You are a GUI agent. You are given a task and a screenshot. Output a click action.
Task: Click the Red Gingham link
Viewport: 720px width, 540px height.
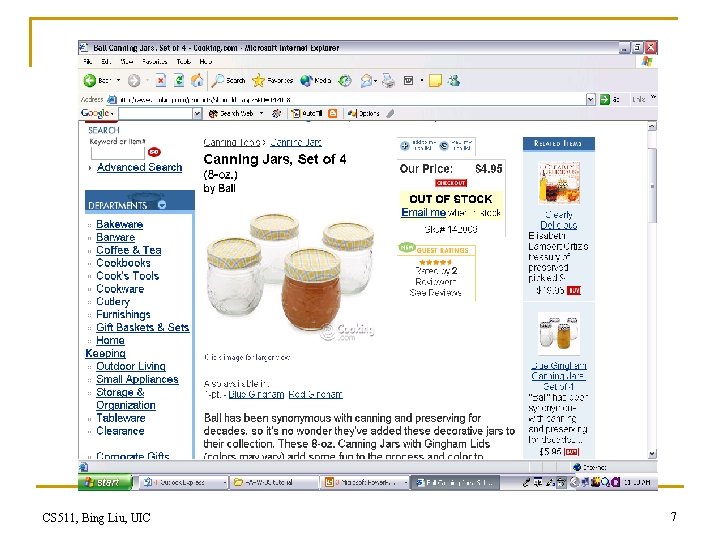pos(315,394)
